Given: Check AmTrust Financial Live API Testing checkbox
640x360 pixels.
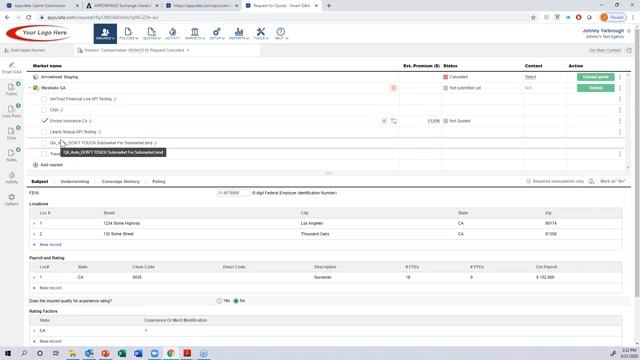Looking at the screenshot, I should click(x=44, y=99).
